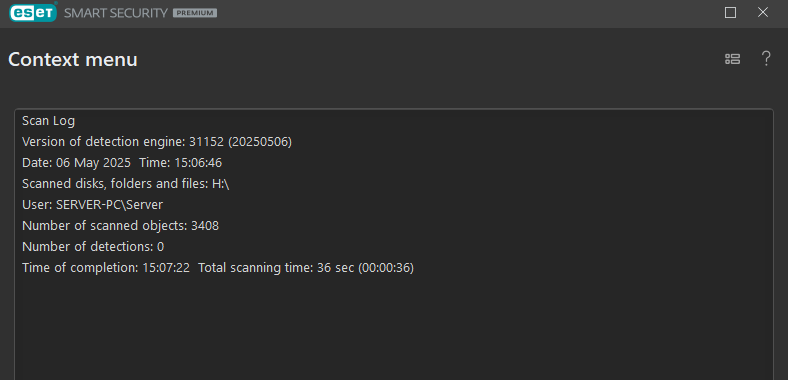The height and width of the screenshot is (380, 788).
Task: Close the ESET Smart Security window
Action: coord(763,13)
